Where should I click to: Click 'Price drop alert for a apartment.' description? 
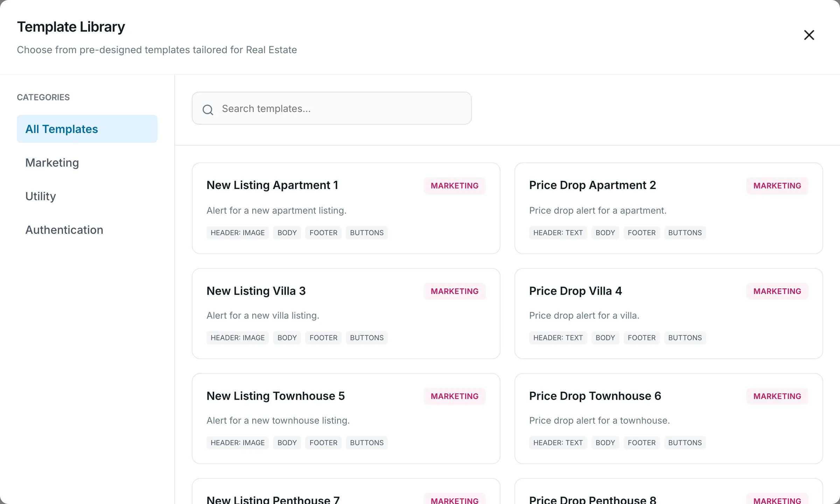[598, 210]
